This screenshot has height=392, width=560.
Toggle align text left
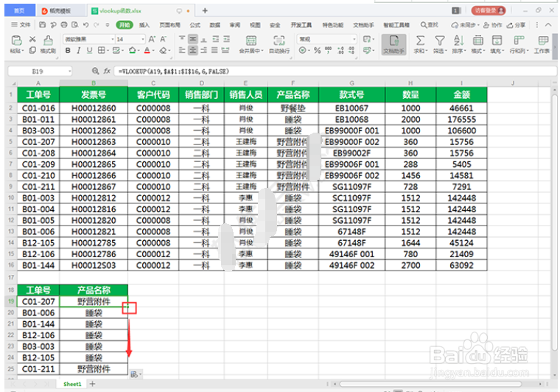pos(182,50)
